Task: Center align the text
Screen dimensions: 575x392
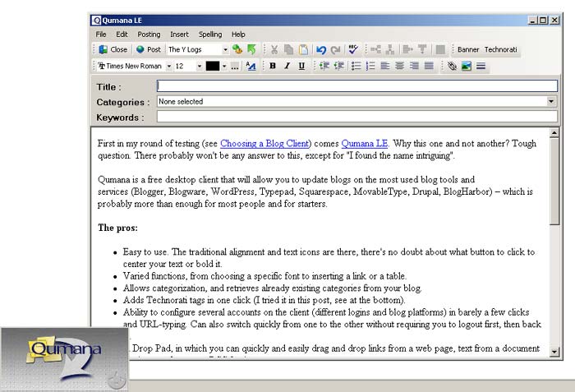Action: [x=400, y=66]
